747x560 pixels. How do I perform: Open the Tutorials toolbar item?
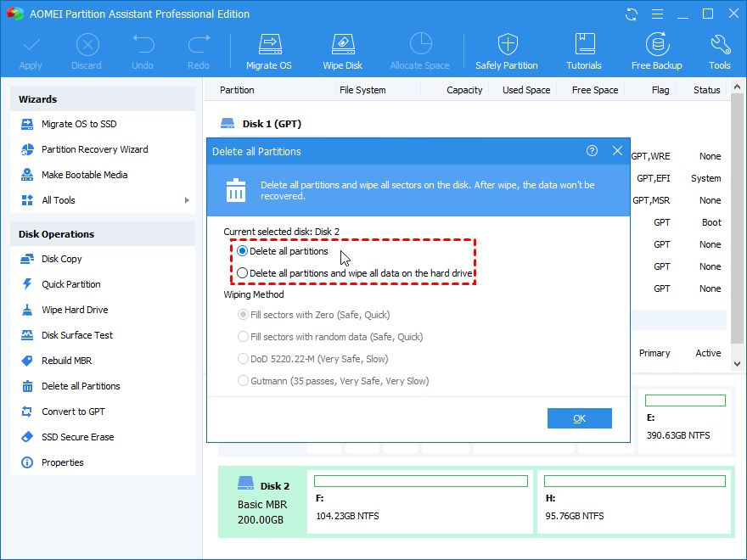pos(584,52)
